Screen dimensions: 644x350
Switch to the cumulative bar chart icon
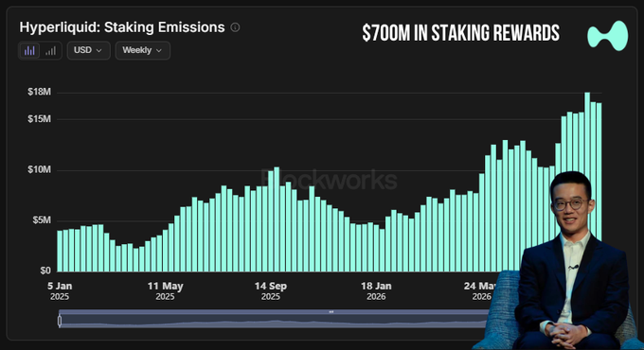click(51, 50)
